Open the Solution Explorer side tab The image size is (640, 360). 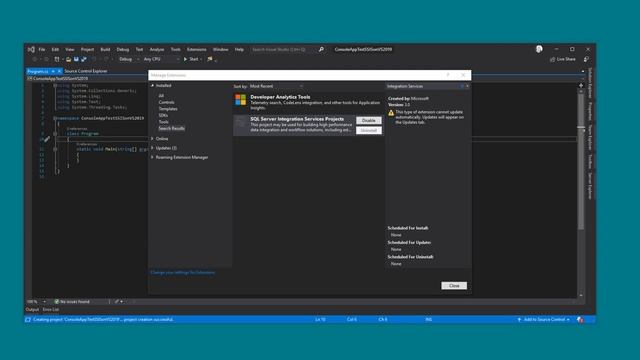coord(590,83)
